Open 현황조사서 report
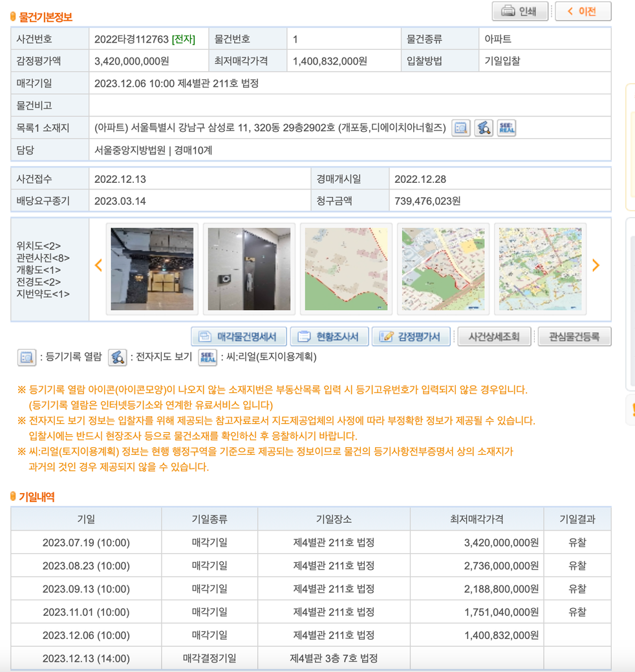Viewport: 635px width, 672px height. (x=329, y=337)
